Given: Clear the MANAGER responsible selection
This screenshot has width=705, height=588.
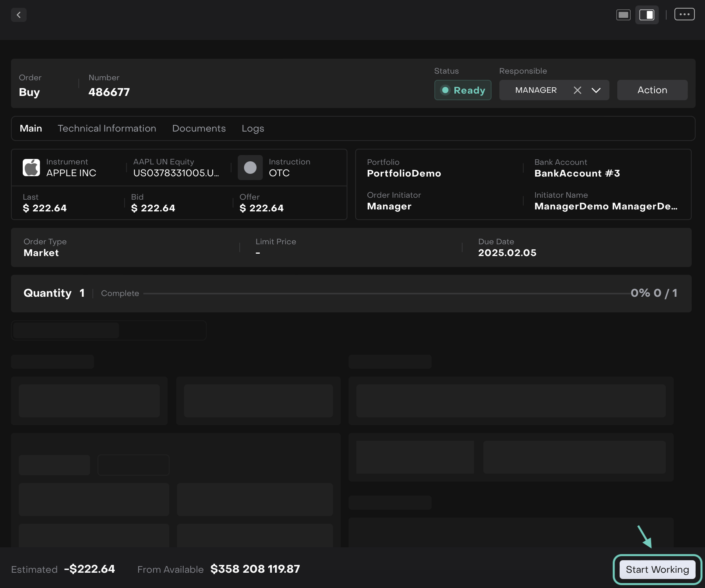Looking at the screenshot, I should click(577, 90).
